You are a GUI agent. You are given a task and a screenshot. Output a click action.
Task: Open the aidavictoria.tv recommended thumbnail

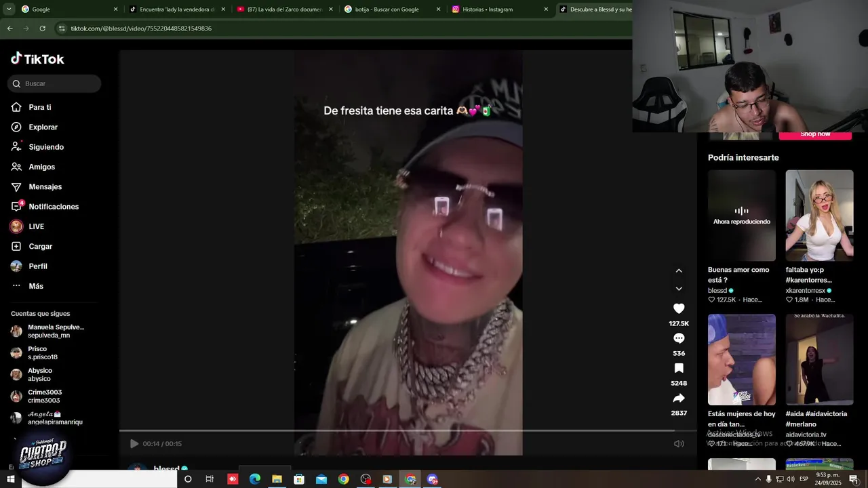coord(819,359)
